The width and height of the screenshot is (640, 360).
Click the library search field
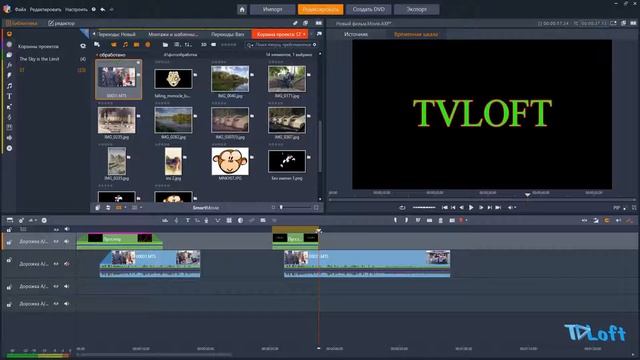282,44
